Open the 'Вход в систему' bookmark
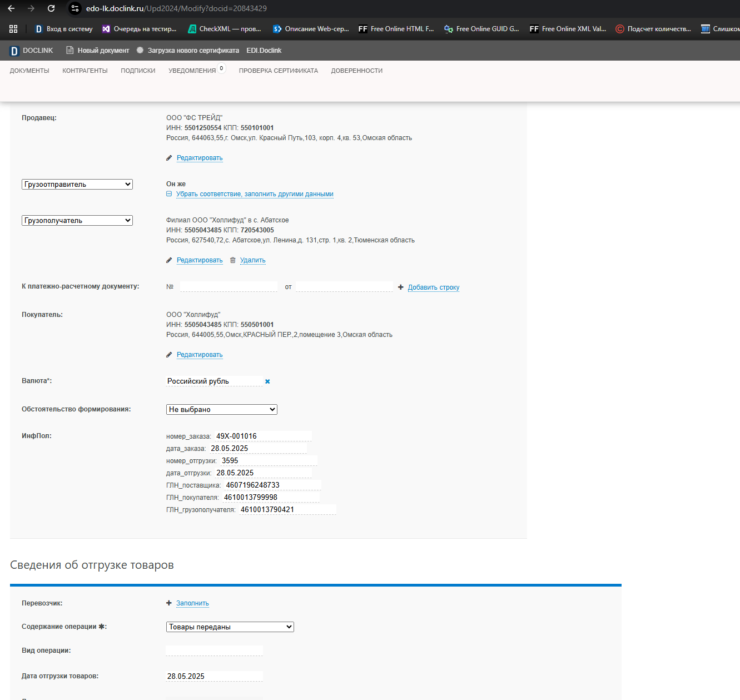 (63, 29)
